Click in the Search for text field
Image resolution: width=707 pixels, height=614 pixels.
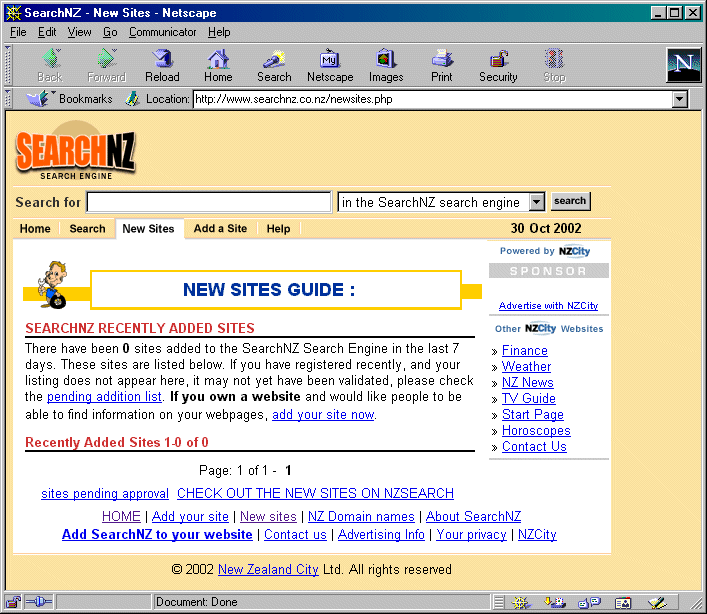(209, 203)
